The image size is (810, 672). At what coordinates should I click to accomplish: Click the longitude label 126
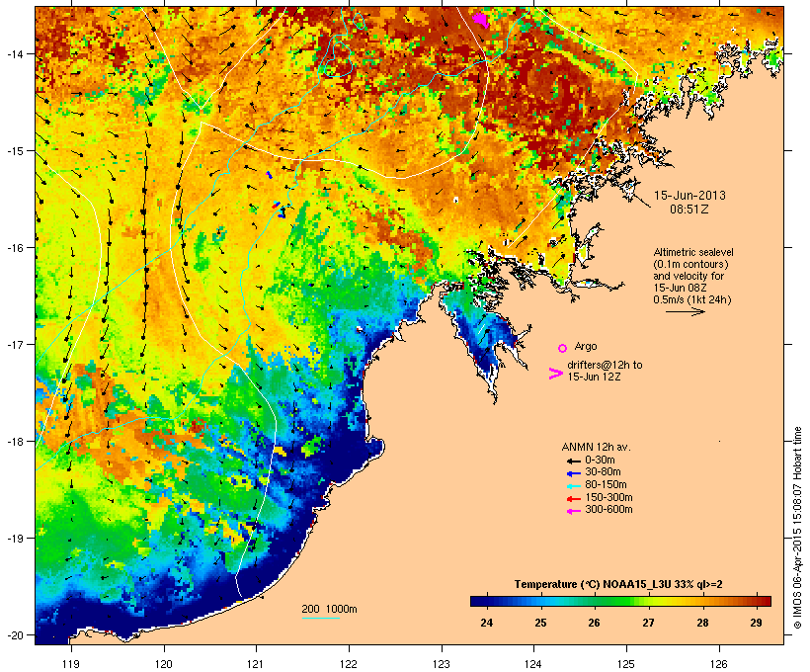pyautogui.click(x=718, y=664)
